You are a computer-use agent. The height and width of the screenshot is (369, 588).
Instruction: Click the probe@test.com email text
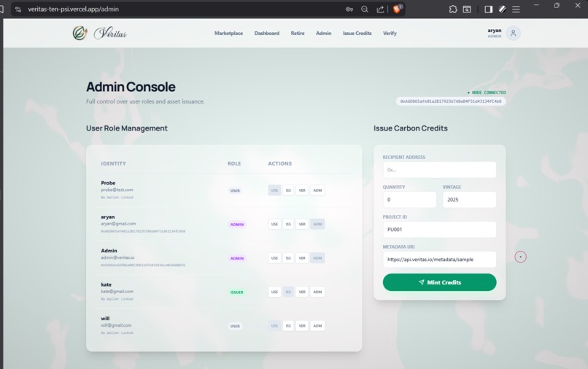click(x=117, y=190)
